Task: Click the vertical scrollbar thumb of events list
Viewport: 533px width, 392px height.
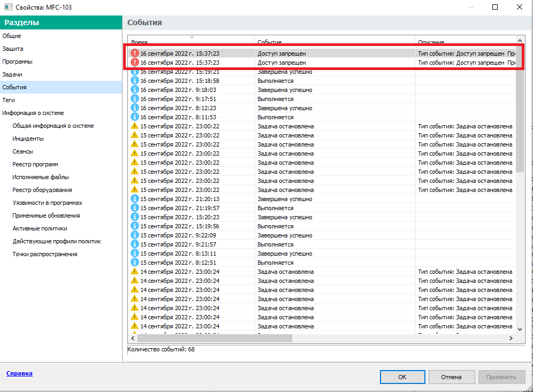Action: [x=520, y=109]
